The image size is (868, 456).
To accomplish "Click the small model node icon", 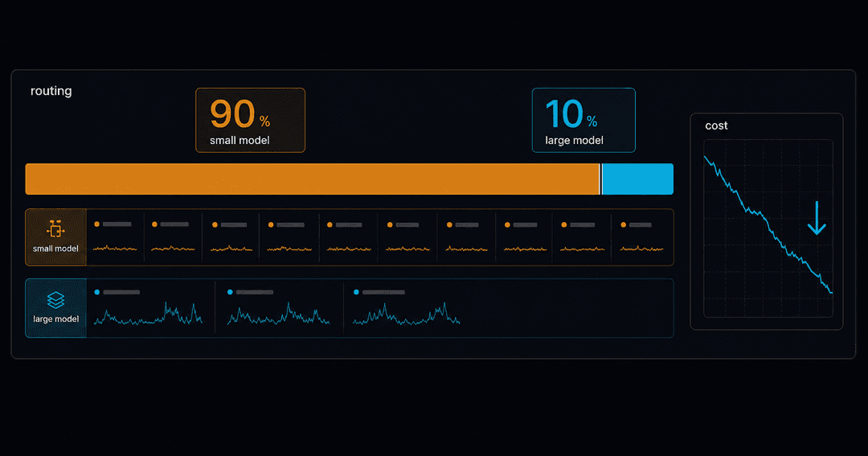I will 55,229.
